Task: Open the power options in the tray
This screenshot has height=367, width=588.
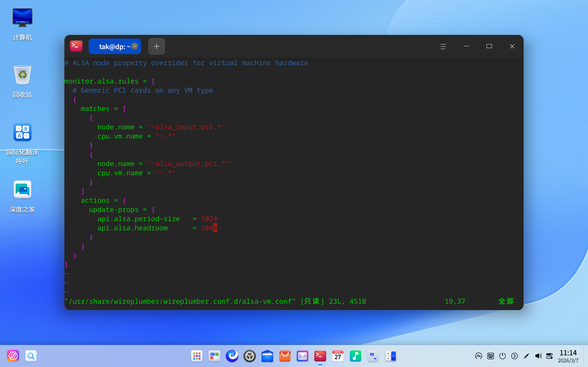Action: pos(502,356)
